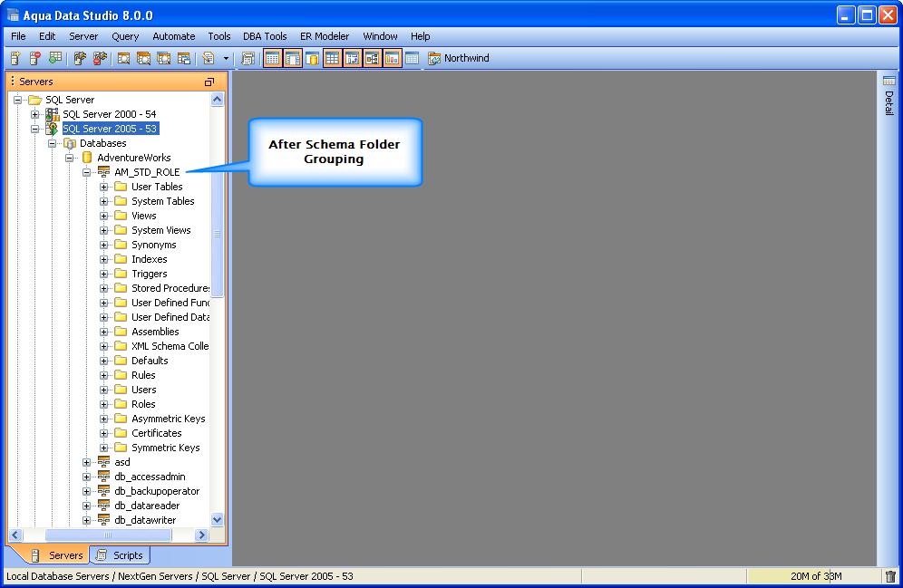The height and width of the screenshot is (588, 903).
Task: Click the stacked windows toolbar icon before the separator
Action: (184, 58)
